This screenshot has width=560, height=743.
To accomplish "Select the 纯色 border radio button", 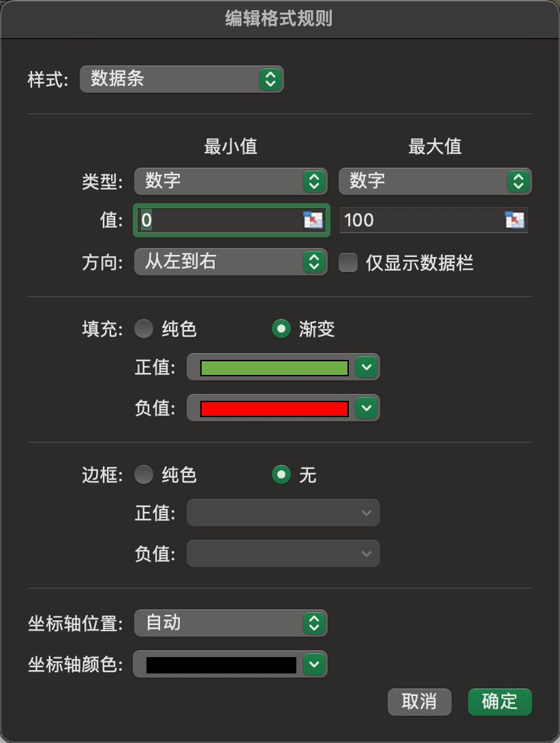I will point(144,474).
